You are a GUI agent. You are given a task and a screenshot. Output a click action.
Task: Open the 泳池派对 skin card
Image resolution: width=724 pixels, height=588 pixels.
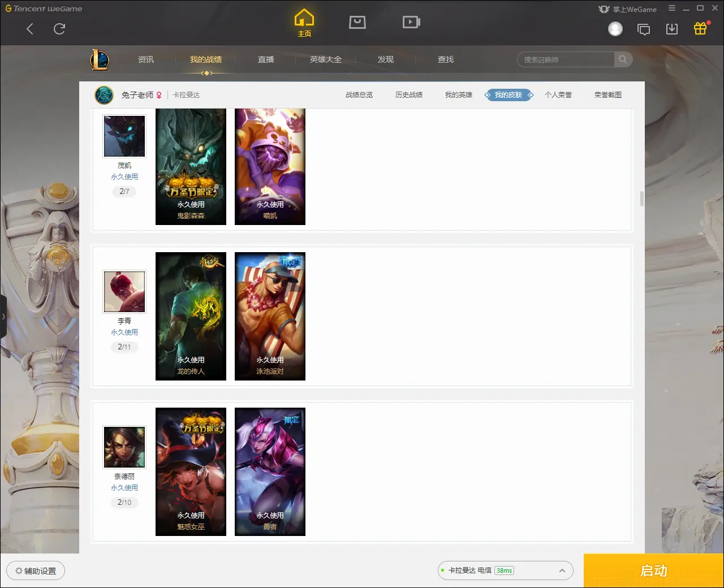[x=270, y=317]
